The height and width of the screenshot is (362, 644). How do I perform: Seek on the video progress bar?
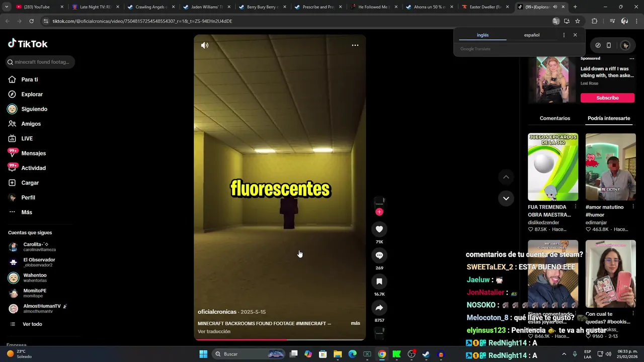pos(280,339)
